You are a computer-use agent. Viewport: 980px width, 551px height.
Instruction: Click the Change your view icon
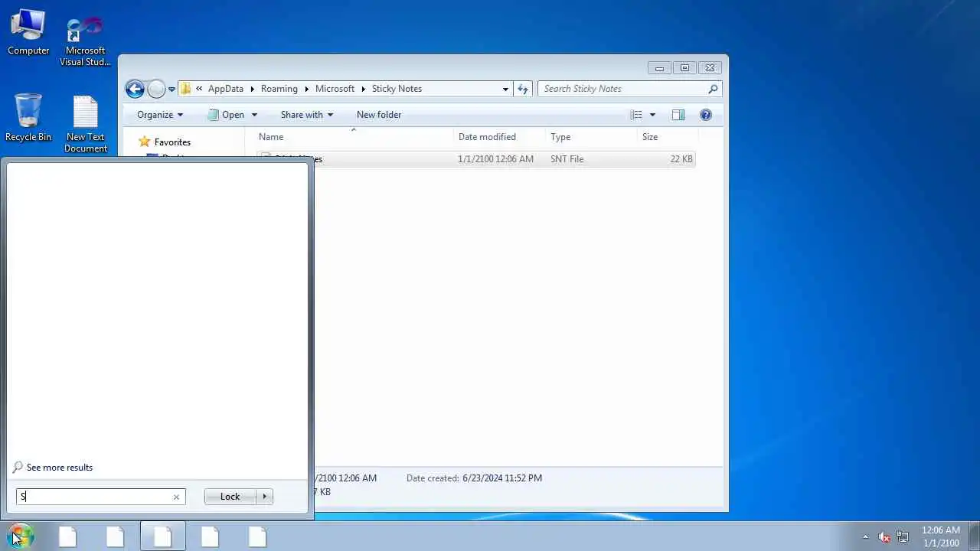coord(636,115)
